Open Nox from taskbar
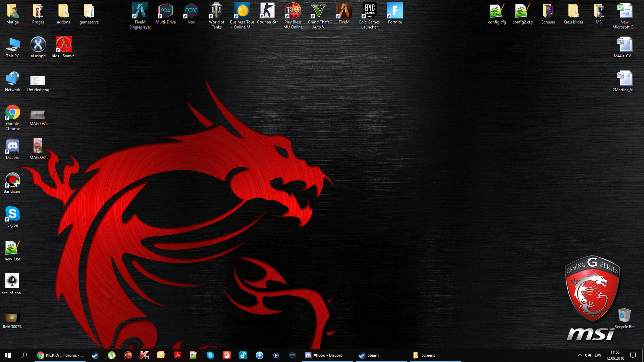Screen dimensions: 644x362 coord(292,355)
